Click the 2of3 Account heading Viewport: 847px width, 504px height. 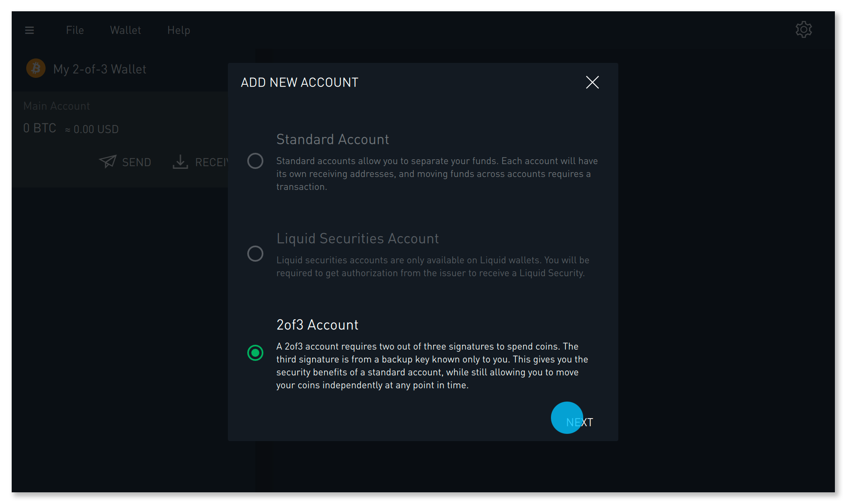317,325
